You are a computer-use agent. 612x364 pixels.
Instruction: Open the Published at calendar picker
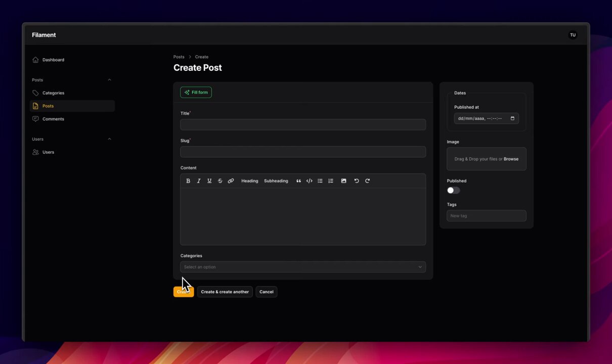(x=512, y=119)
